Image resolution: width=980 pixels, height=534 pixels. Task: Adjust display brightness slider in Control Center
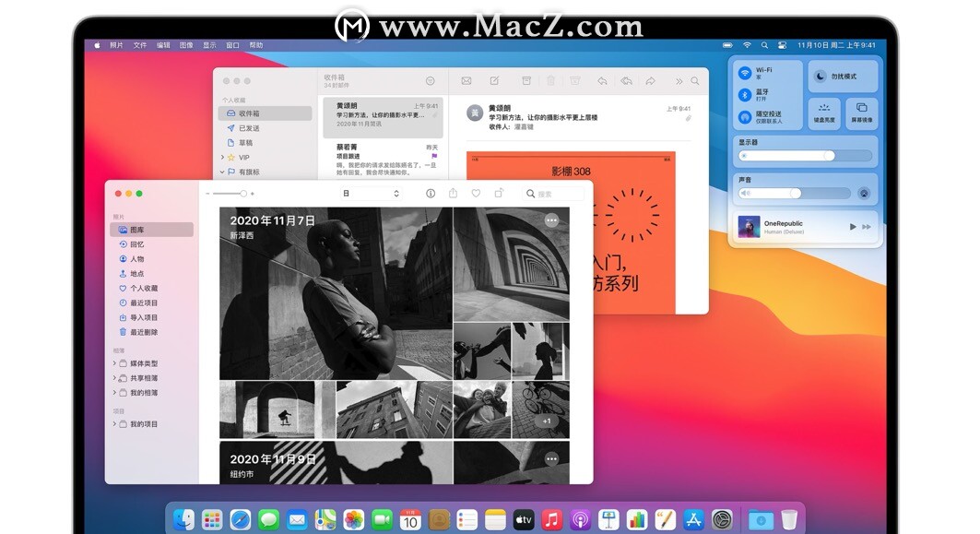[x=805, y=156]
